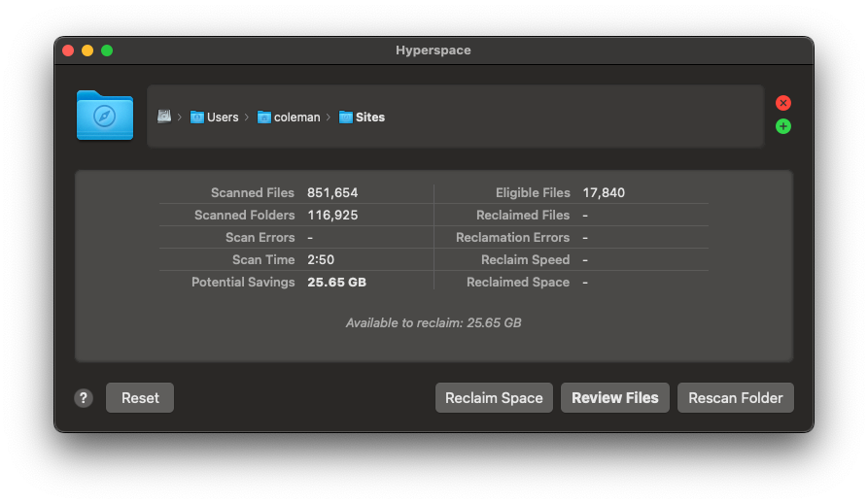868x504 pixels.
Task: Click the Hyperspace window title
Action: click(x=433, y=50)
